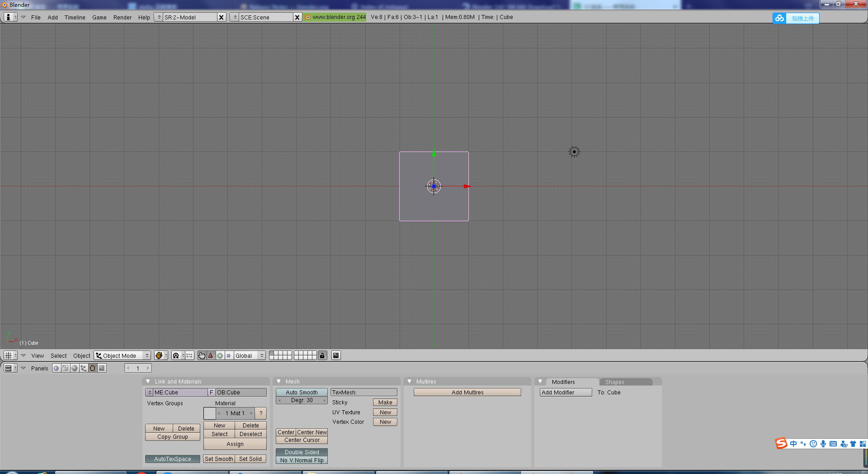Select the scale manipulator square icon

(229, 355)
